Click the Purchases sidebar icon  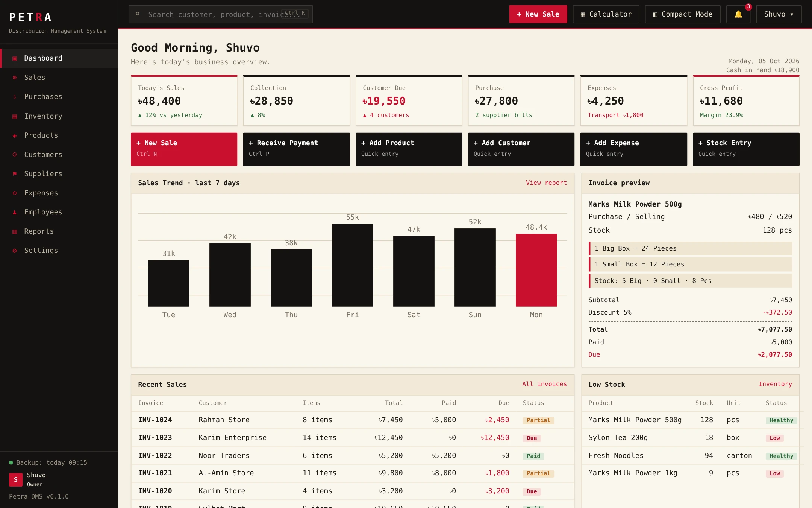(15, 97)
